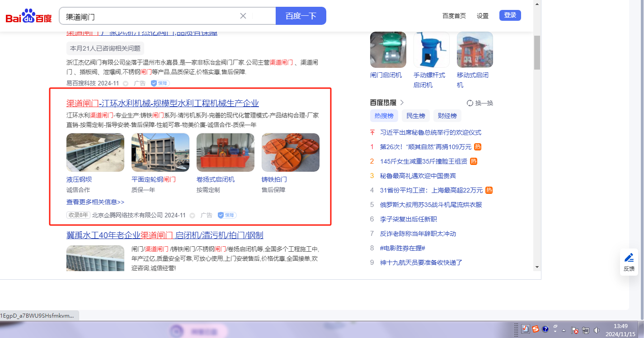This screenshot has height=338, width=644.
Task: Click the 热 badge beside 第26次 hot search
Action: coord(478,147)
